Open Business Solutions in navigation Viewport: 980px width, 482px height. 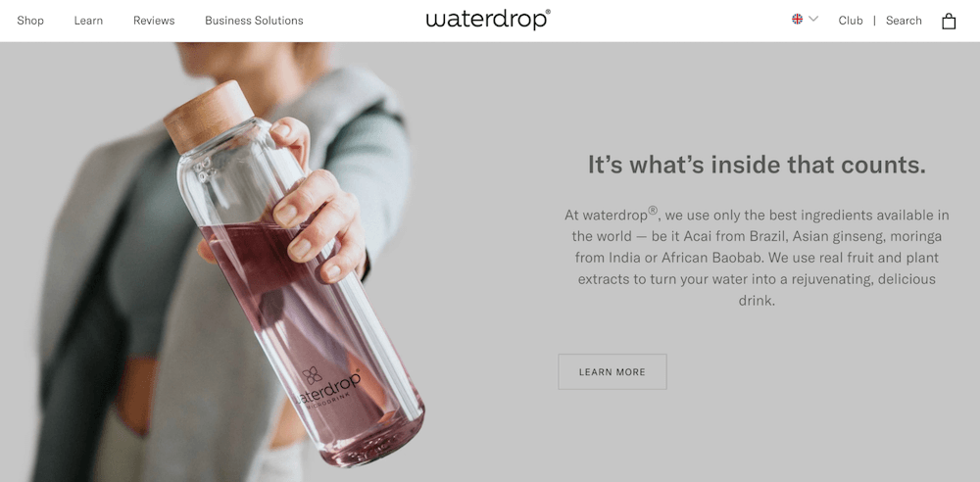pyautogui.click(x=254, y=21)
